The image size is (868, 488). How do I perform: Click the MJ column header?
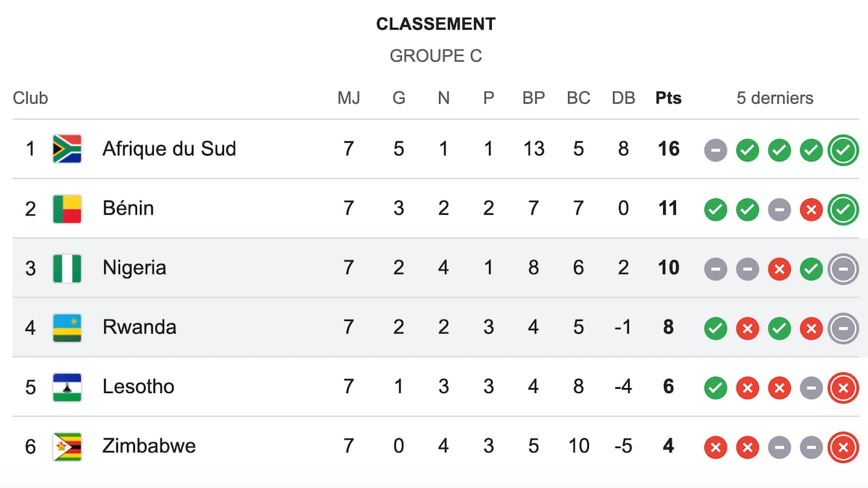tap(348, 98)
